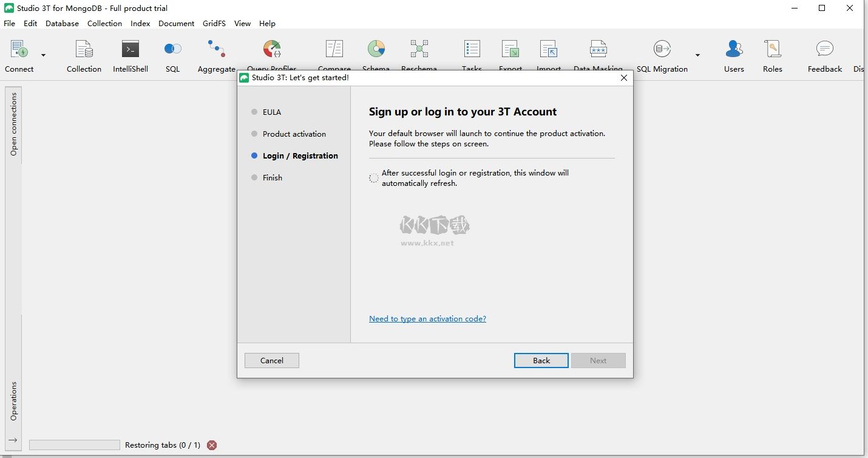The height and width of the screenshot is (458, 868).
Task: Cancel the 'Restoring tabs' operation with red X
Action: coord(212,445)
